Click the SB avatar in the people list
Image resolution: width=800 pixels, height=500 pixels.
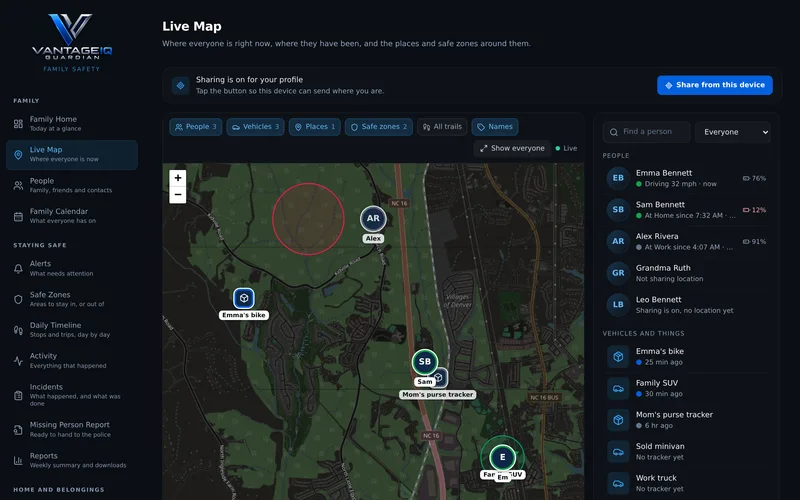pyautogui.click(x=618, y=210)
